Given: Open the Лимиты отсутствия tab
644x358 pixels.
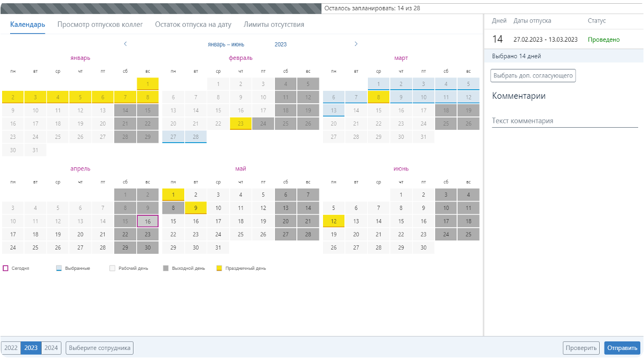Looking at the screenshot, I should pyautogui.click(x=274, y=25).
